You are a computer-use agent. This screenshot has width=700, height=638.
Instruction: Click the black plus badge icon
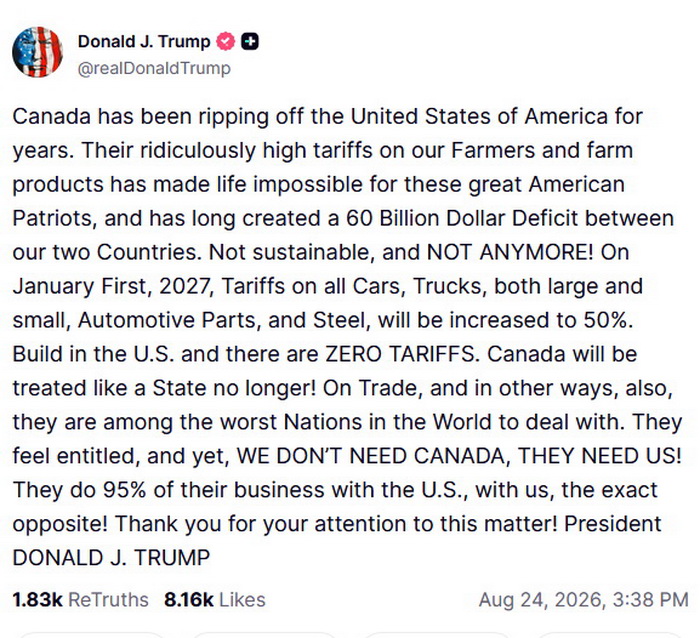[250, 42]
